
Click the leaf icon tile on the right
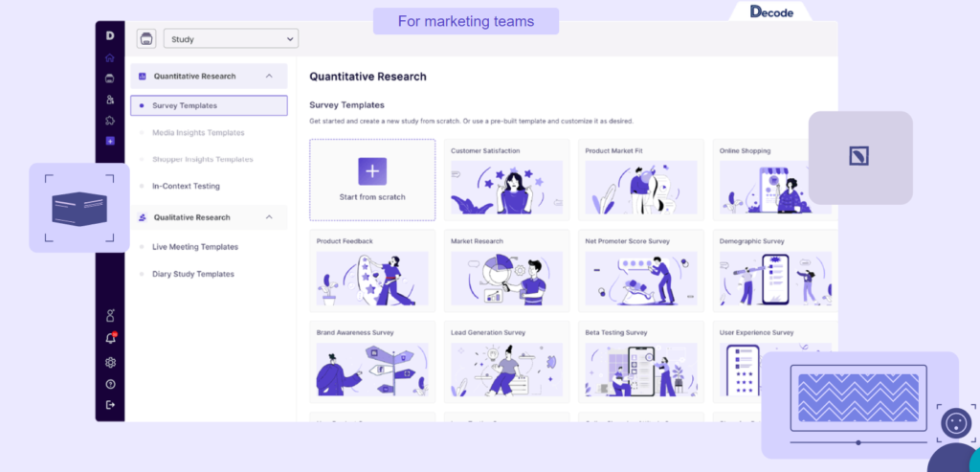tap(860, 156)
